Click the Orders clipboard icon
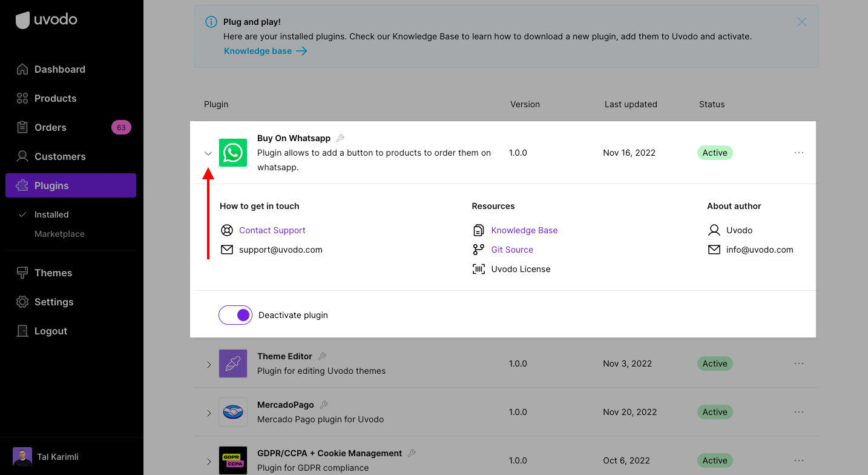Image resolution: width=868 pixels, height=475 pixels. (x=22, y=127)
